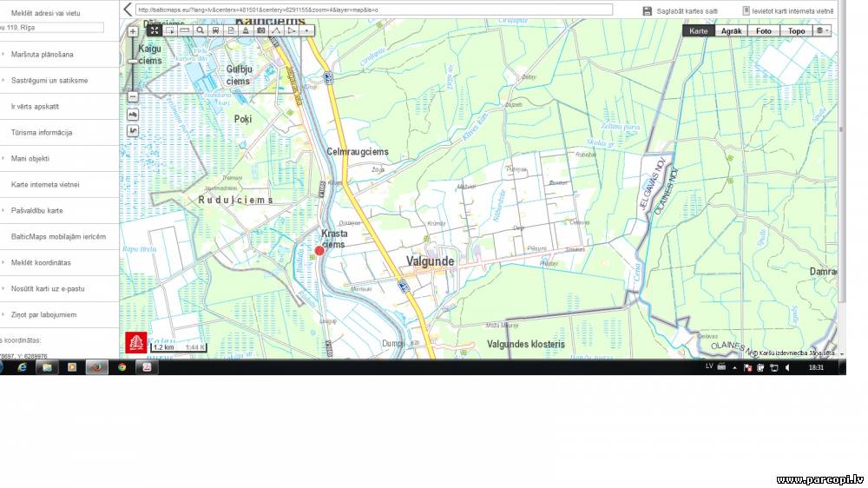Click the address search input field
The image size is (868, 488).
point(51,27)
